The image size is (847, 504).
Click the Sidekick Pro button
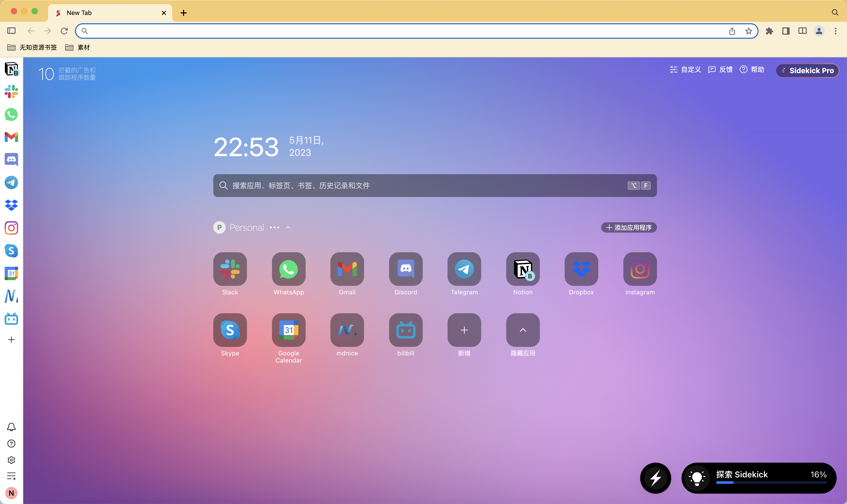tap(807, 71)
